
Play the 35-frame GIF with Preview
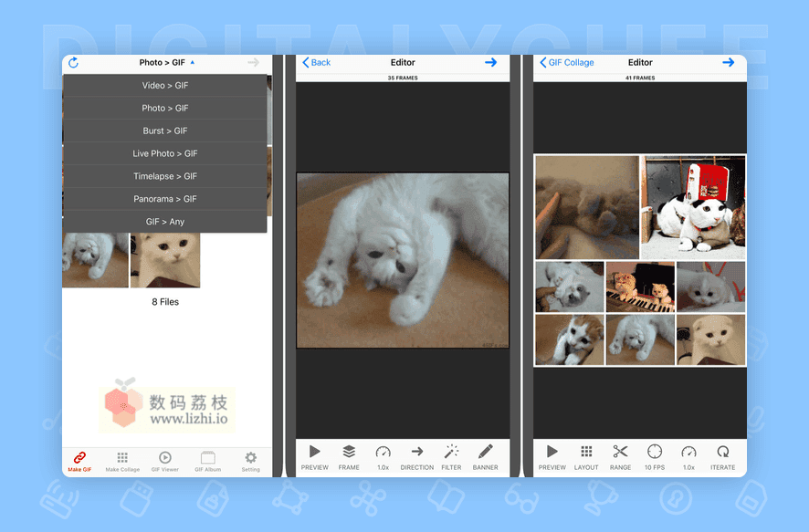coord(315,457)
